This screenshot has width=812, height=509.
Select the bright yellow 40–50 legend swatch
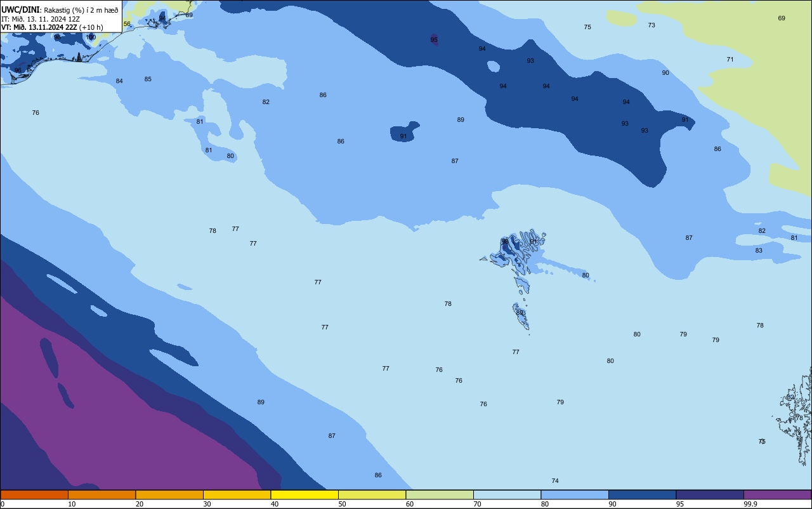coord(304,494)
